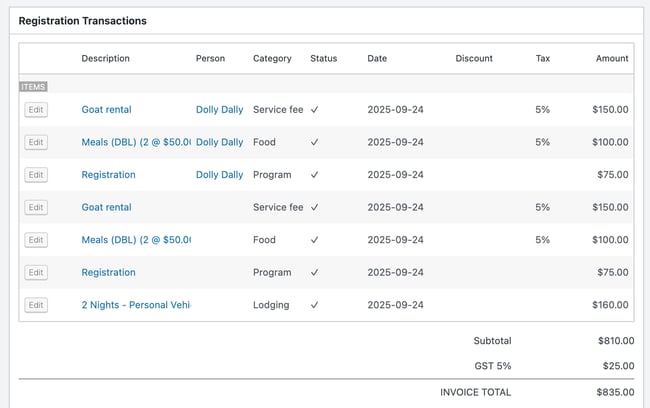Click the Amount column header
This screenshot has height=408, width=650.
611,58
